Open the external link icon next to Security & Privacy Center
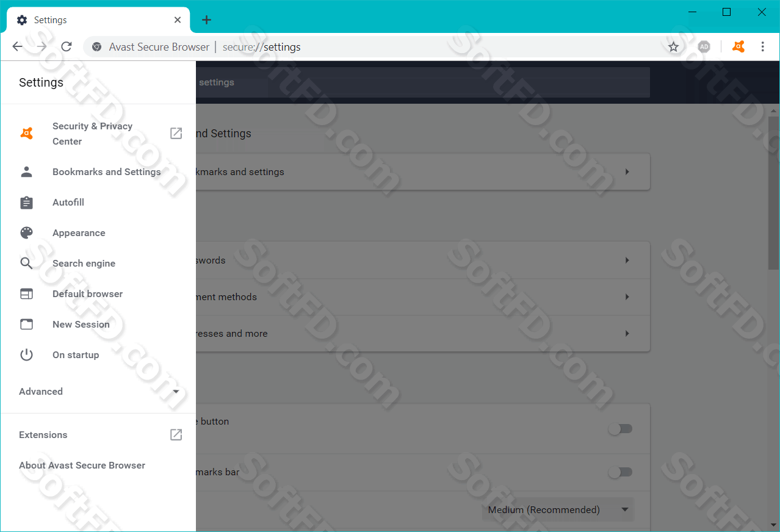 coord(176,133)
